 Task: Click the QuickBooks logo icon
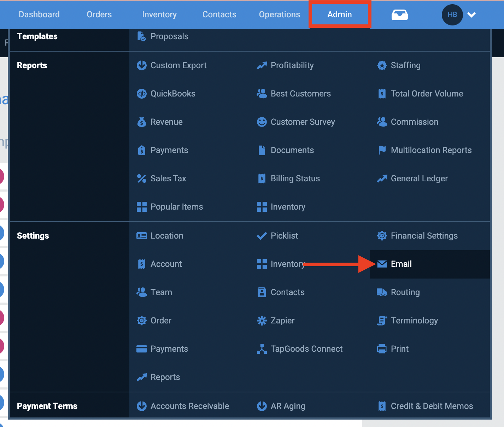coord(142,94)
